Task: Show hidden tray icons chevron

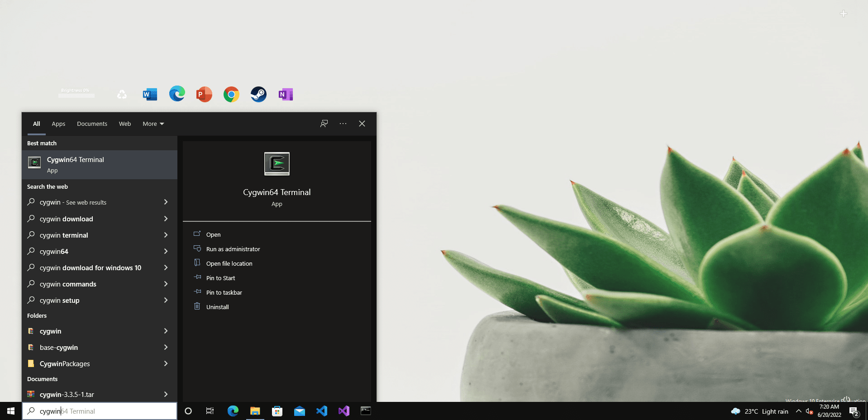Action: tap(799, 411)
